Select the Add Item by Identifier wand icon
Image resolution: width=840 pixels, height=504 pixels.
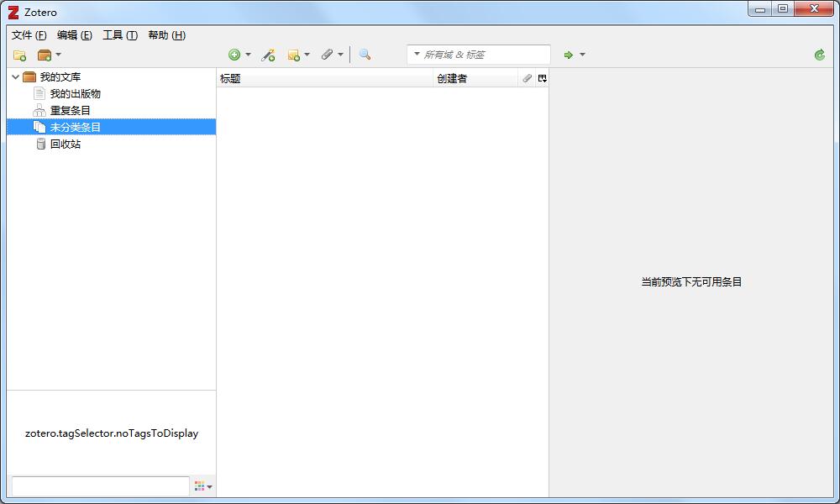[269, 55]
